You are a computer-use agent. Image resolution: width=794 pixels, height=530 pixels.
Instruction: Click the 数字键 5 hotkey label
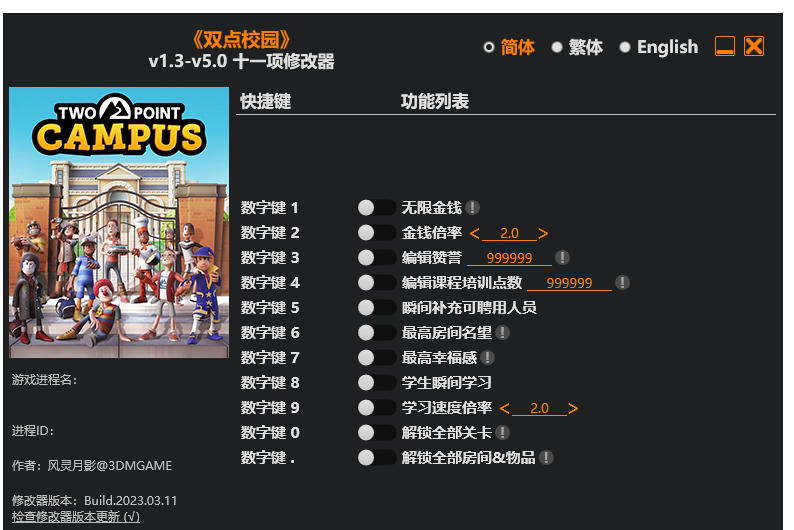(x=270, y=308)
